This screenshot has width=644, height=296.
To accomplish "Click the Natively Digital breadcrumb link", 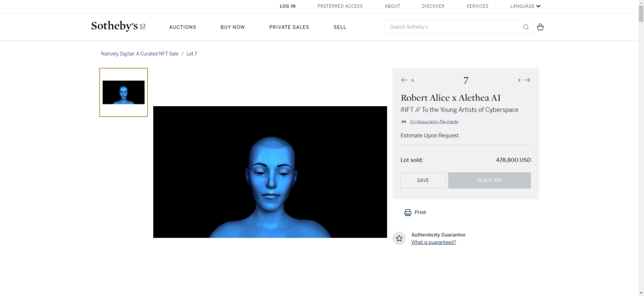I will click(140, 54).
